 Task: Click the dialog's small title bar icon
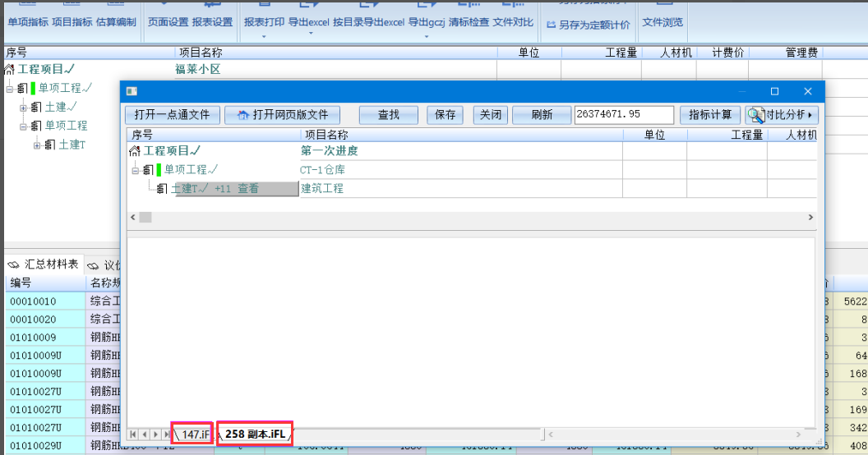click(132, 91)
